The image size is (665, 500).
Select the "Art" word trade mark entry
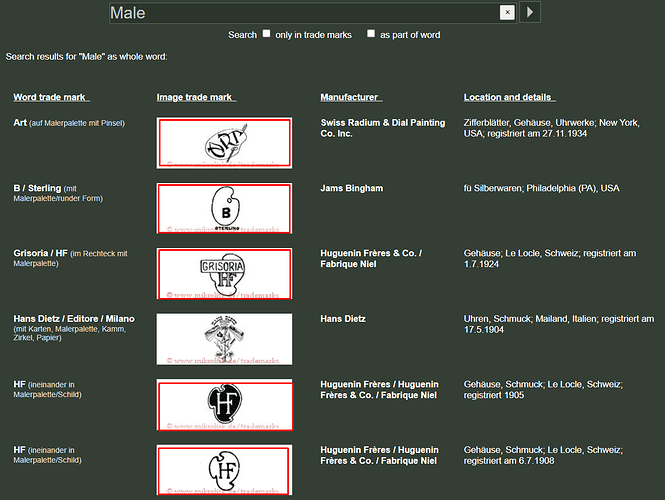[20, 123]
